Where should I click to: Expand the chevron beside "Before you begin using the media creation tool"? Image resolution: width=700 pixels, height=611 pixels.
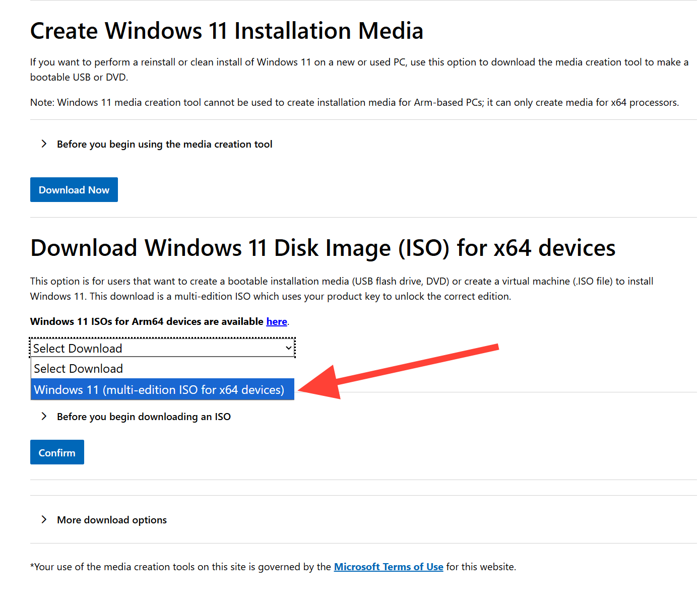pyautogui.click(x=44, y=144)
